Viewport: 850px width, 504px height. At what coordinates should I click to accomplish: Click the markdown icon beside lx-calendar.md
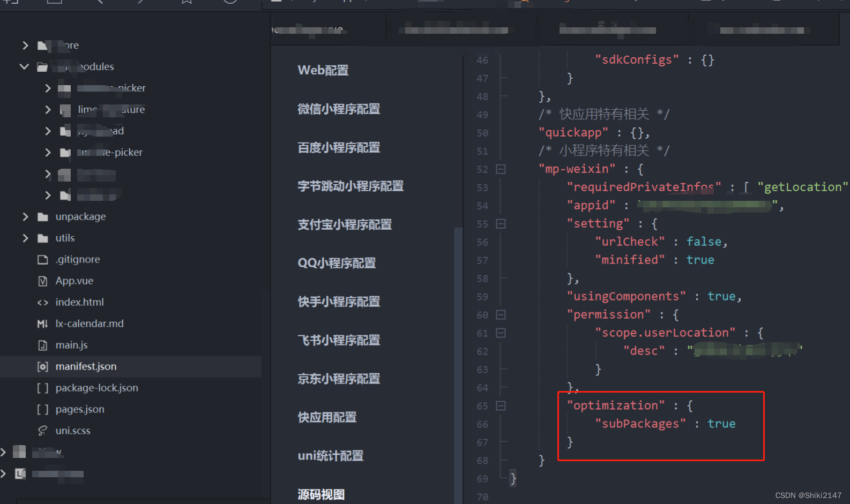[x=43, y=324]
